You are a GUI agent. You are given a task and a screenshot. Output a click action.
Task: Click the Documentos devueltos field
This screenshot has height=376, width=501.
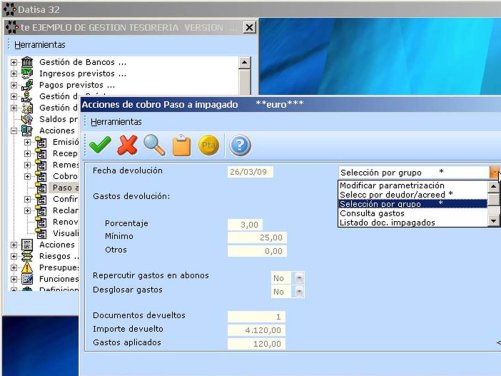256,317
